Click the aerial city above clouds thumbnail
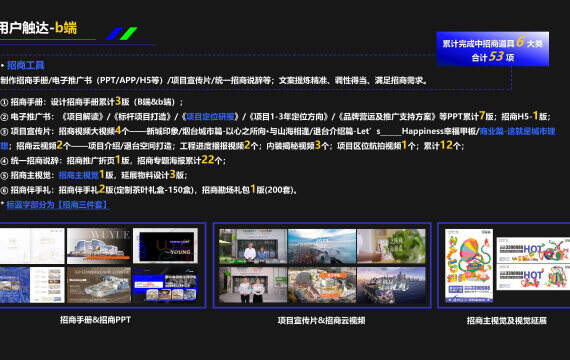This screenshot has width=570, height=360. (322, 246)
